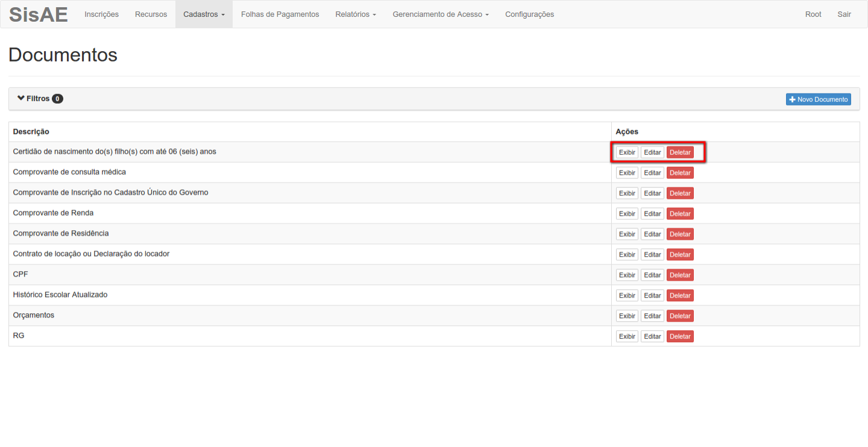Go to Recursos in navbar
This screenshot has height=447, width=868.
pos(151,14)
